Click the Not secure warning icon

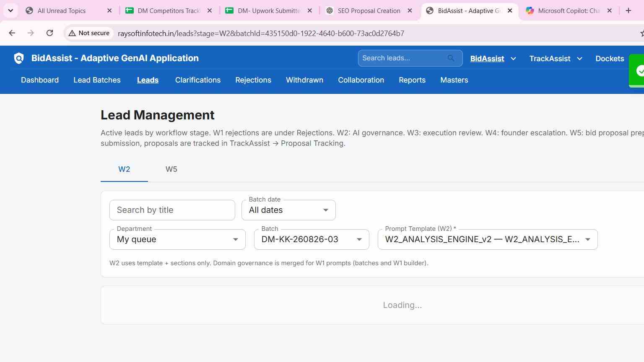click(x=72, y=33)
